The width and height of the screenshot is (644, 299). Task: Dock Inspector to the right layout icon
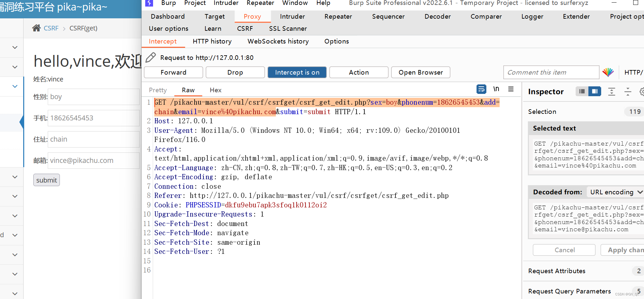tap(595, 91)
